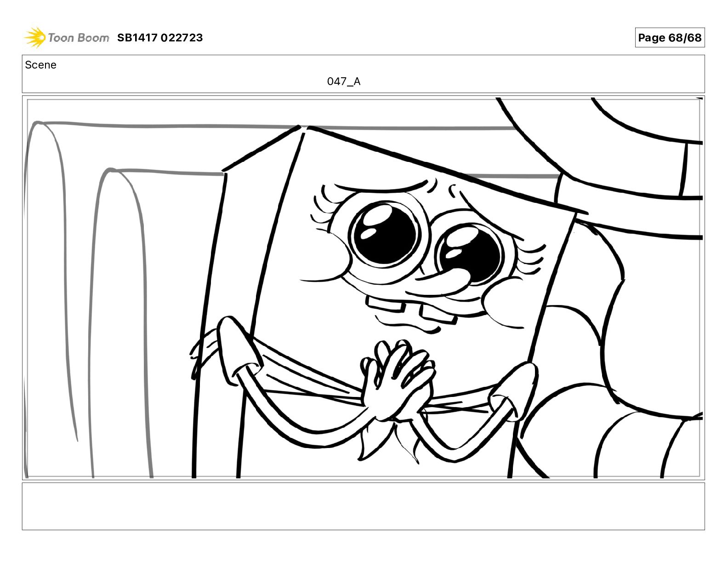The width and height of the screenshot is (728, 563).
Task: Click the empty notes box below the panel
Action: pos(363,506)
